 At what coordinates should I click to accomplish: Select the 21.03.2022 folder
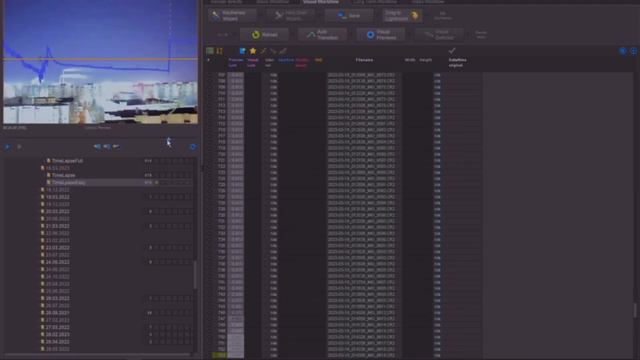pyautogui.click(x=57, y=226)
